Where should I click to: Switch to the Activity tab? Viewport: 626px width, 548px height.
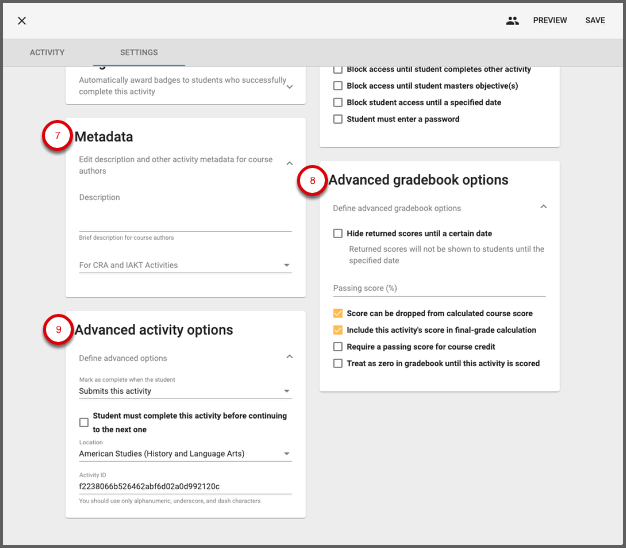tap(47, 52)
